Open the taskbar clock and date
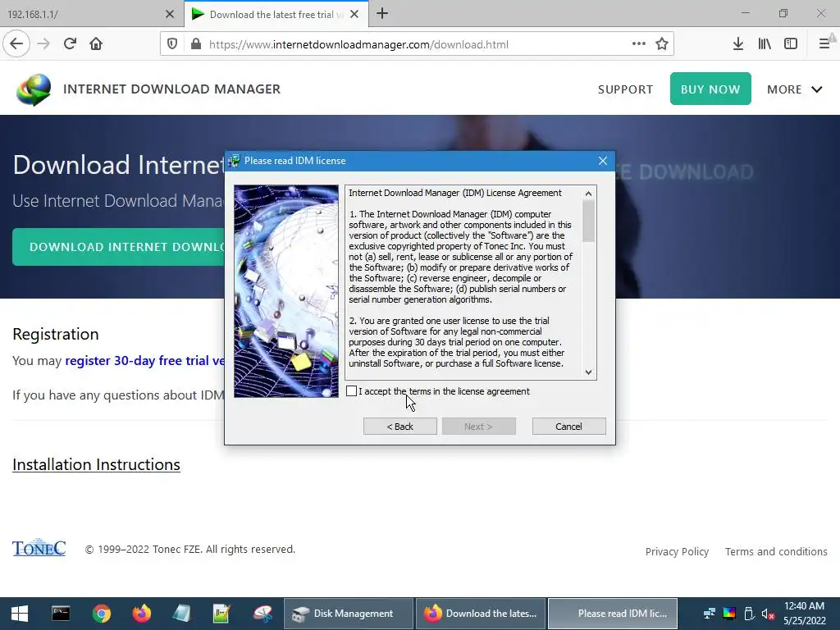Viewport: 840px width, 630px height. click(804, 614)
